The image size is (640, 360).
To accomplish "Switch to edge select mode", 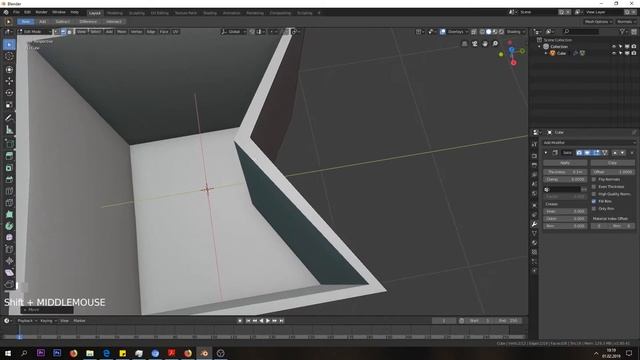I will tap(63, 31).
